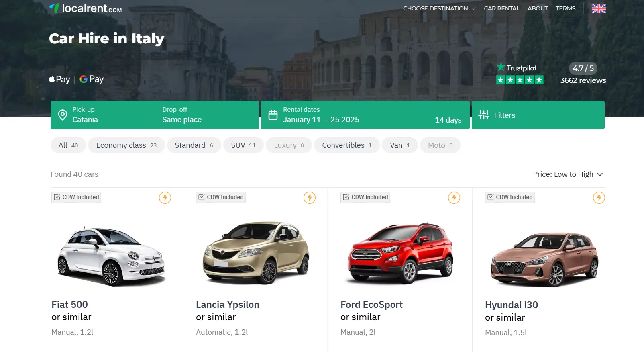
Task: Click the CDW included badge on Ford EcoSport
Action: click(x=365, y=197)
